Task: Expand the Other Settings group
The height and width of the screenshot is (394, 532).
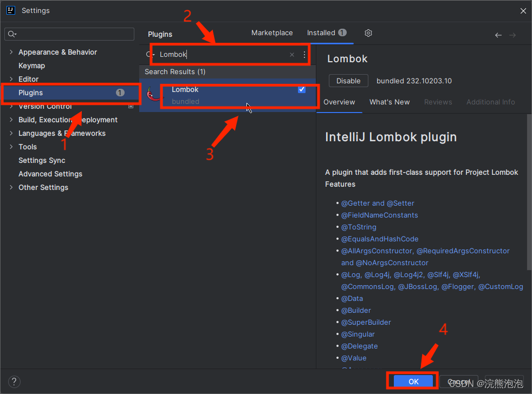Action: [11, 187]
